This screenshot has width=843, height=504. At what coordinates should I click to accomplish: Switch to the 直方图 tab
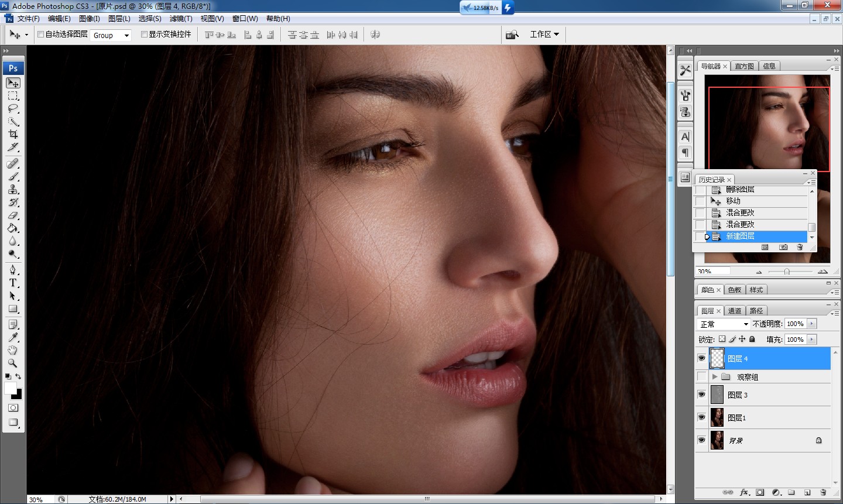(x=745, y=66)
